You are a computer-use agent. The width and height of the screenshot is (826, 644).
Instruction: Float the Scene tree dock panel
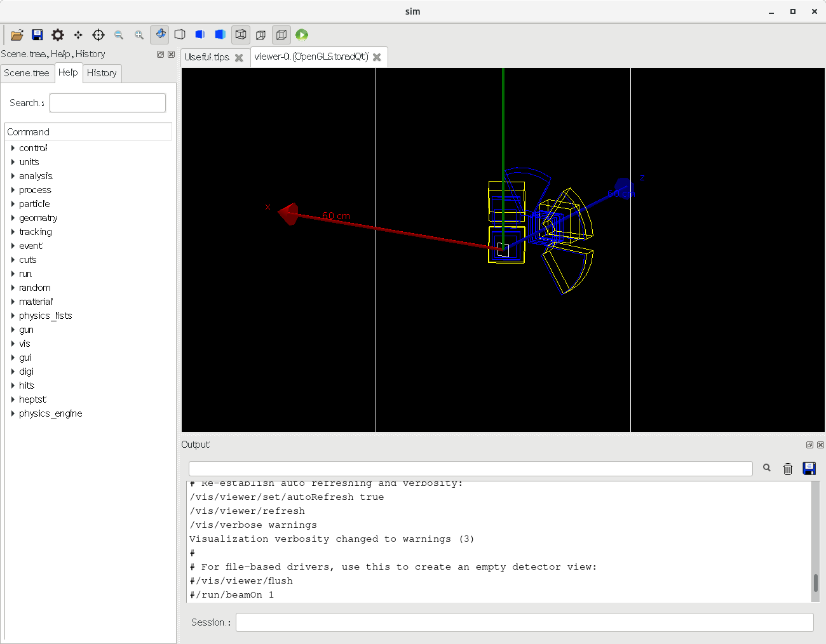coord(160,55)
